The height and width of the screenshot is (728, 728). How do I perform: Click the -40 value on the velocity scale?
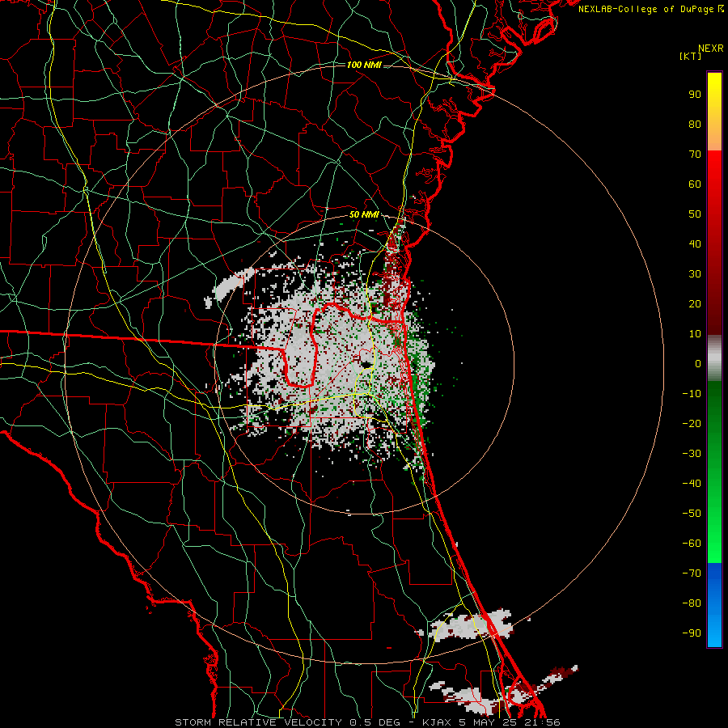pyautogui.click(x=692, y=484)
